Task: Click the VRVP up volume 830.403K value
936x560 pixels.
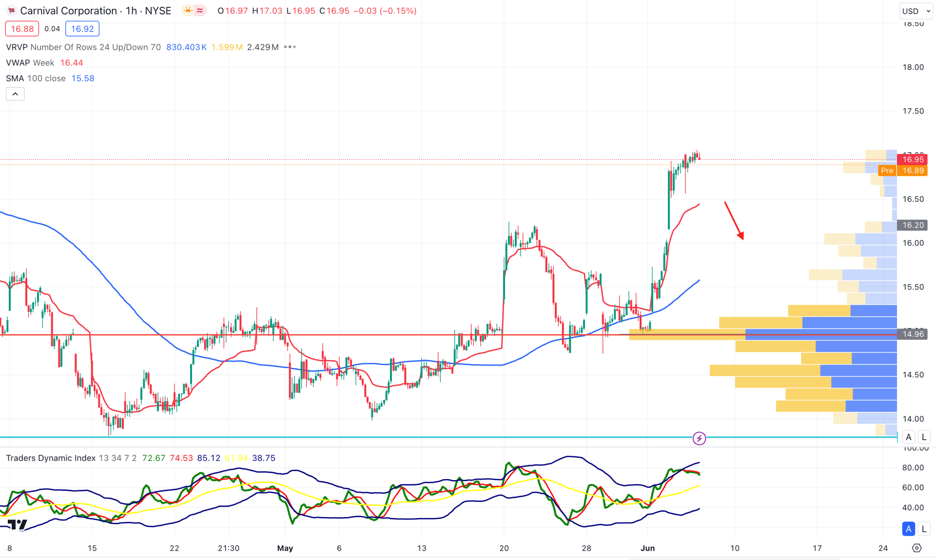Action: click(x=186, y=47)
